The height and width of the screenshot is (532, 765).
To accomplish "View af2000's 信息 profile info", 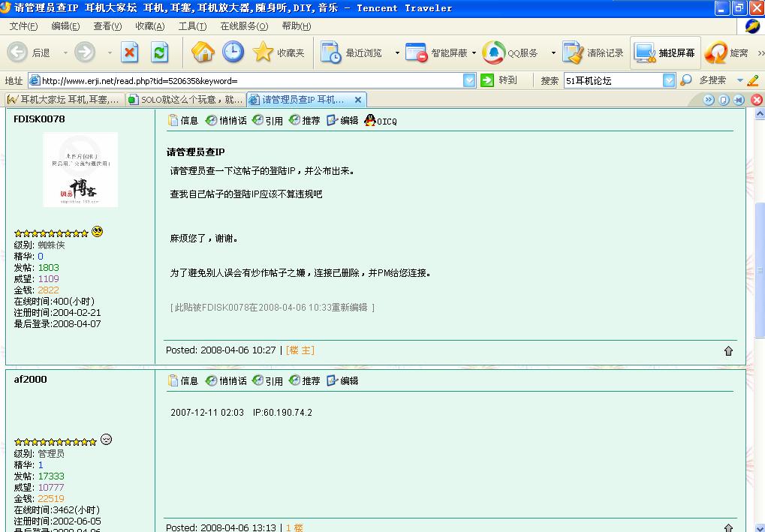I will pos(183,381).
